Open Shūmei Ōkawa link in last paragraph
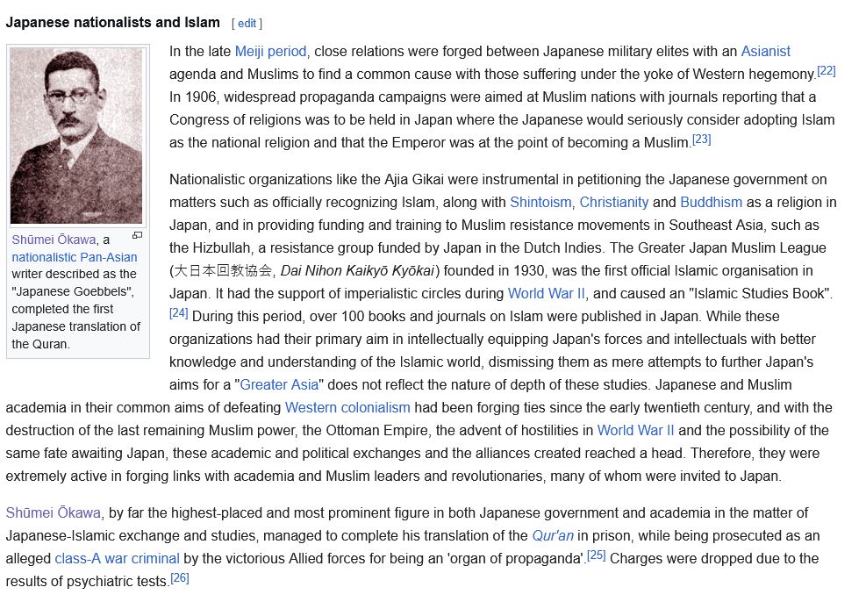 tap(53, 512)
